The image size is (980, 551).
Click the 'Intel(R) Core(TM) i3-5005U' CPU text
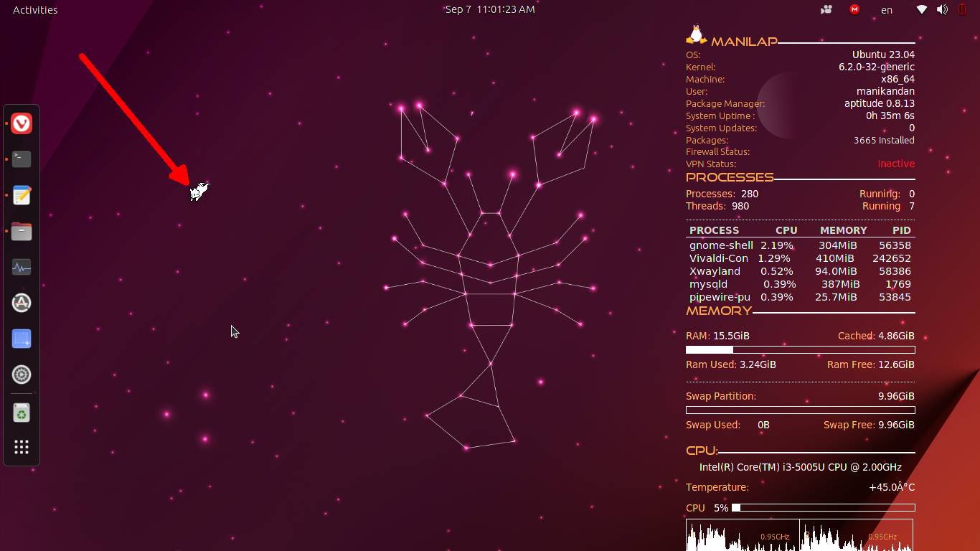click(x=801, y=467)
